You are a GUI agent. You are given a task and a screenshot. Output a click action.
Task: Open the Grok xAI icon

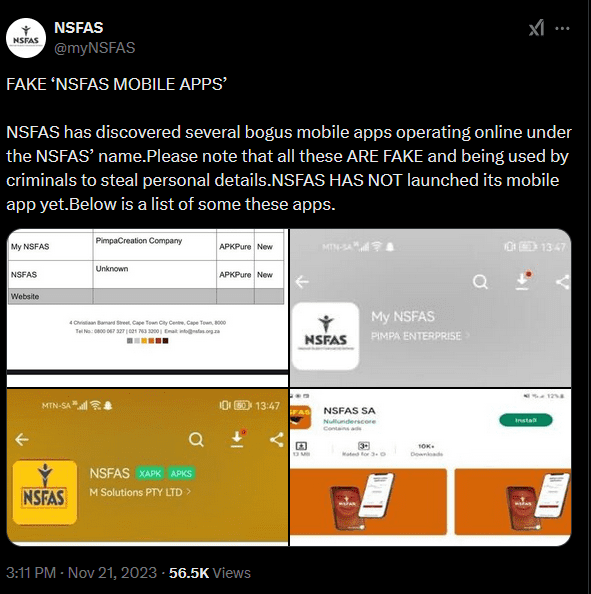(536, 28)
